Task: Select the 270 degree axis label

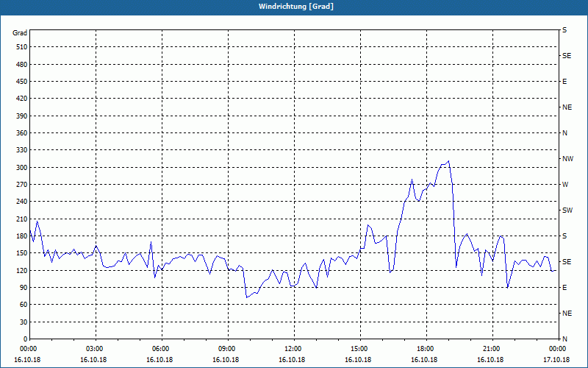Action: tap(21, 185)
